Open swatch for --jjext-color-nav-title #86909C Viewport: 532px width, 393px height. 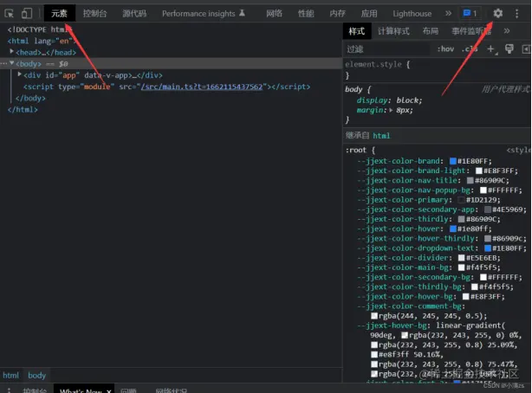click(470, 180)
